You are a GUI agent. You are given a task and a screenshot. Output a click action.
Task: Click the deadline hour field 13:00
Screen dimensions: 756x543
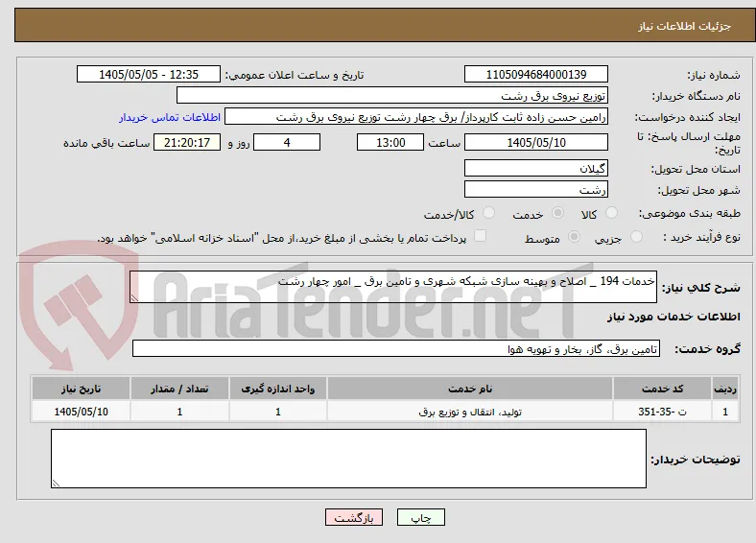(x=390, y=142)
